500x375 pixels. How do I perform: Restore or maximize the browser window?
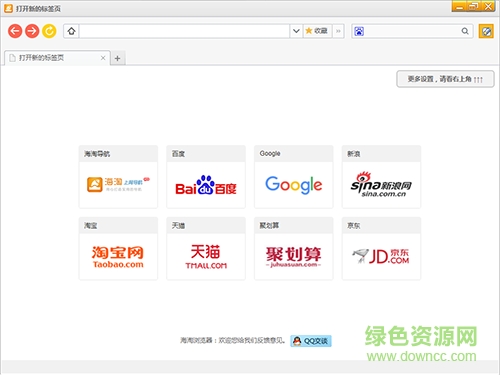tap(473, 6)
